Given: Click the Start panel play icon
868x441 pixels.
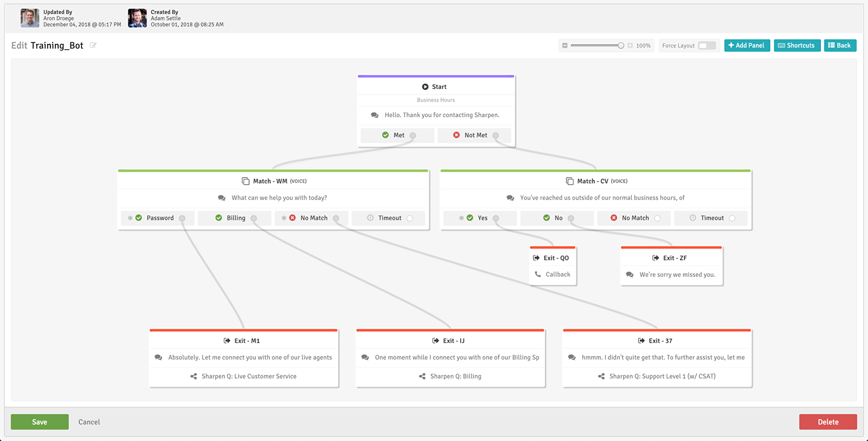Looking at the screenshot, I should pyautogui.click(x=425, y=87).
